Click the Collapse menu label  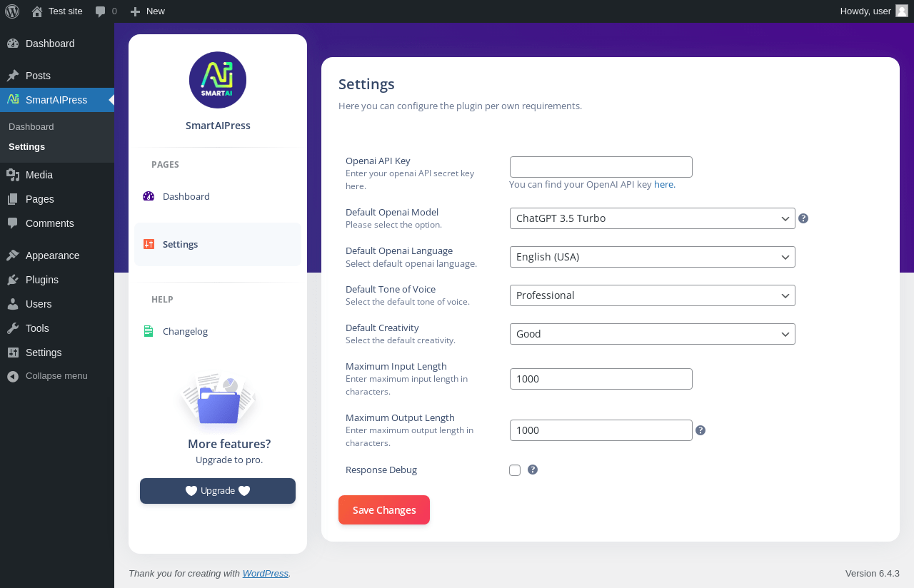pos(56,376)
